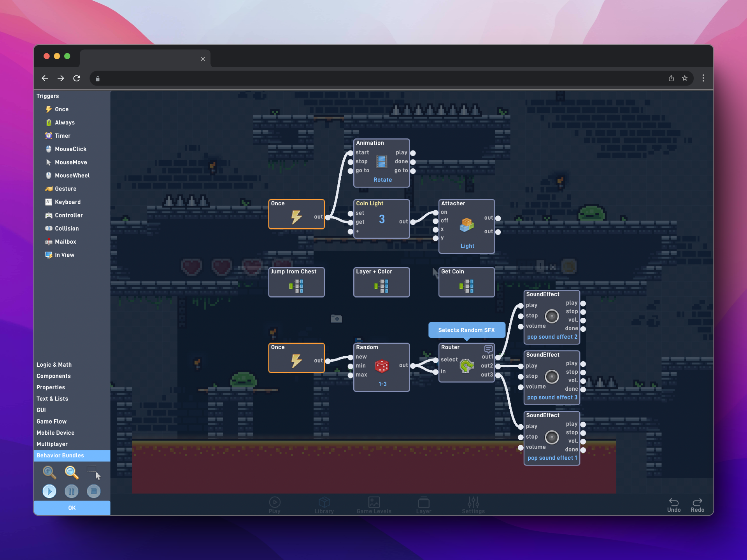This screenshot has height=560, width=747.
Task: Choose the Timer trigger
Action: pos(58,136)
